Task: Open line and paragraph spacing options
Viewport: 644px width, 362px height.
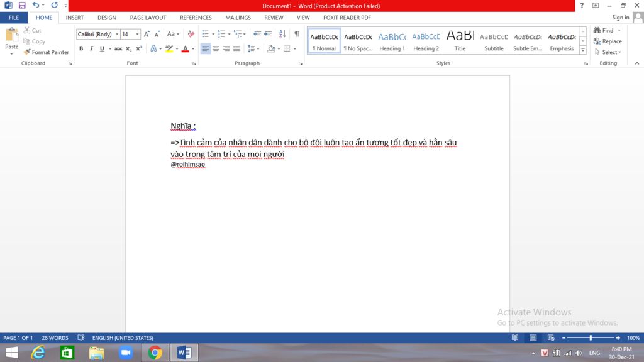Action: pyautogui.click(x=253, y=48)
